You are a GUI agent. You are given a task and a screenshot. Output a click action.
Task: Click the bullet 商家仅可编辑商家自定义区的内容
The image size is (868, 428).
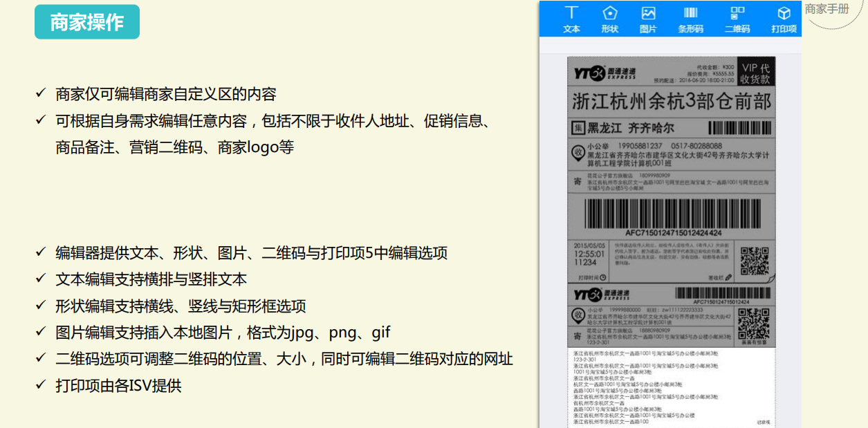click(x=166, y=94)
